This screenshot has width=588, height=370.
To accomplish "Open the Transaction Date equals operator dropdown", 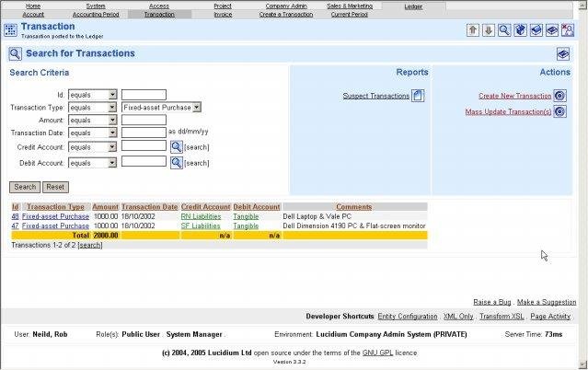I will point(93,133).
